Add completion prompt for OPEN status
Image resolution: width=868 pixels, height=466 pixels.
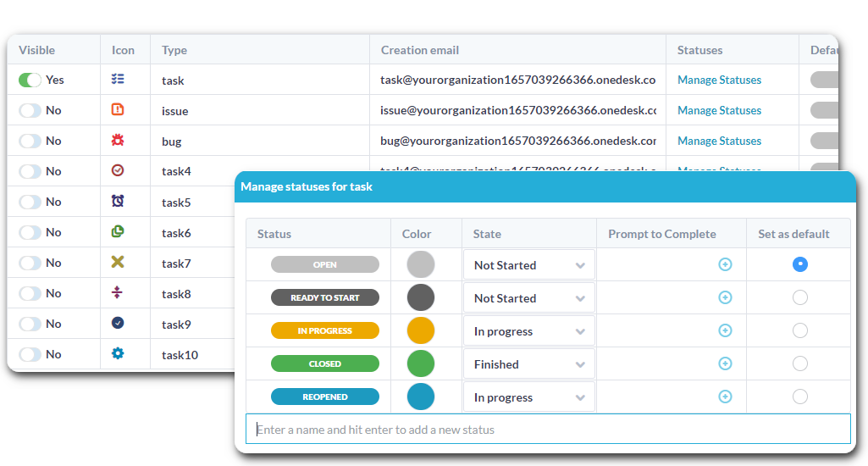tap(725, 264)
